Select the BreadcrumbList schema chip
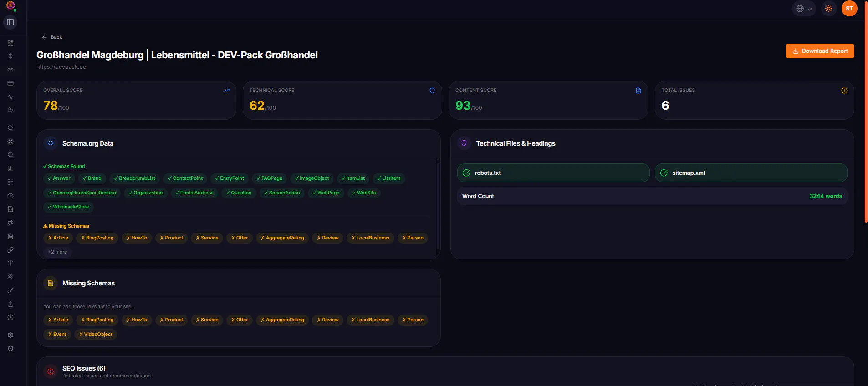Screen dimensions: 868x386 click(x=135, y=178)
